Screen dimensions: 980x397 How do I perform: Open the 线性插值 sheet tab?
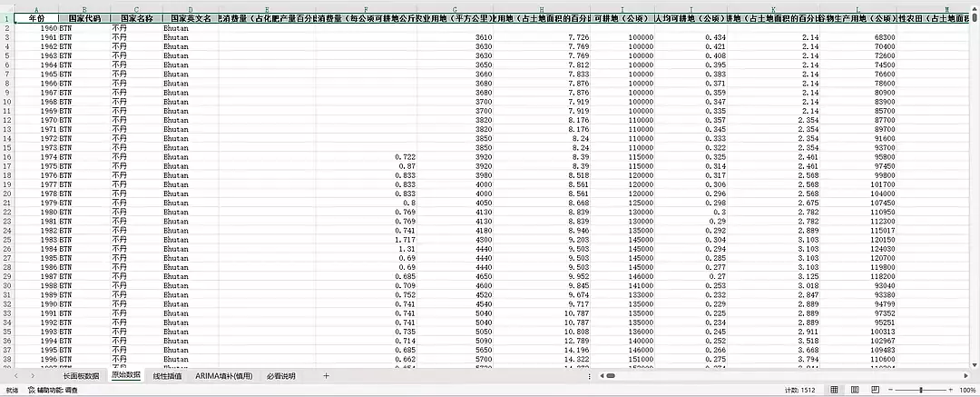[168, 376]
